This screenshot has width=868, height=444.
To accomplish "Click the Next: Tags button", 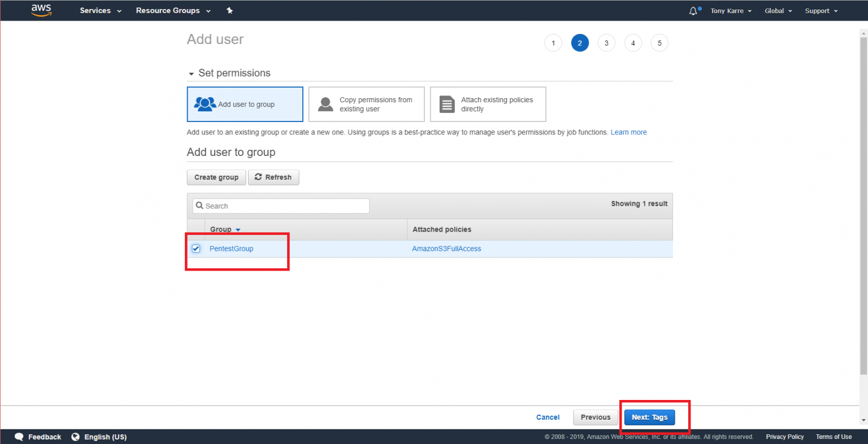I will 649,417.
